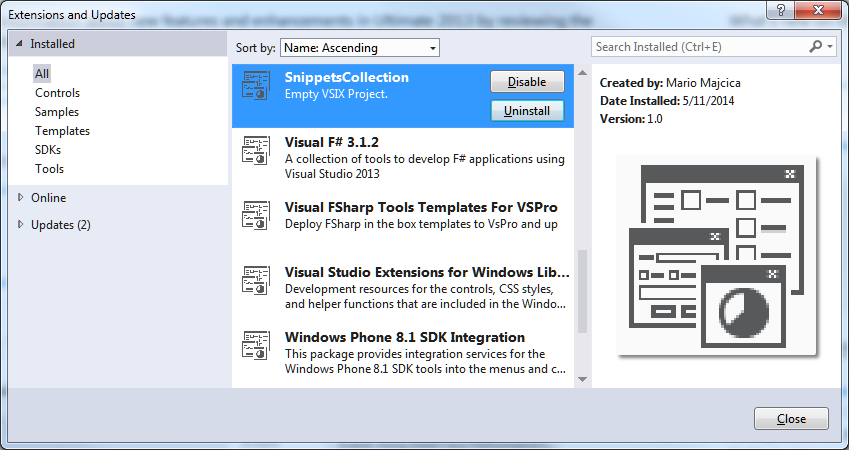Click the Empty VSIX Project description

pyautogui.click(x=336, y=94)
